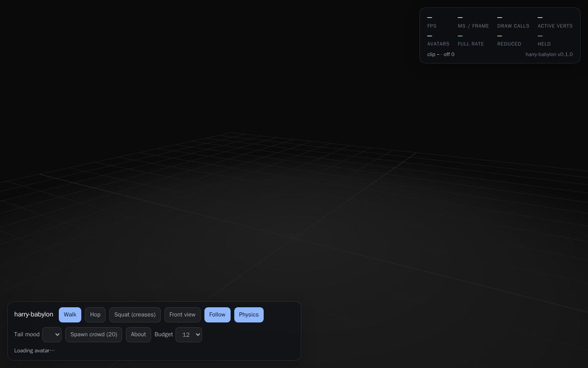Switch camera to Front view
The height and width of the screenshot is (368, 588).
tap(182, 315)
